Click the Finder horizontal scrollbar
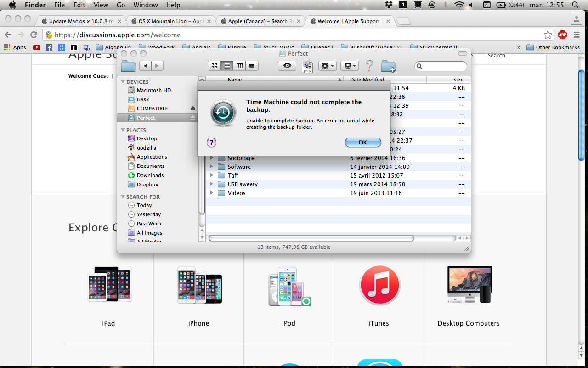The width and height of the screenshot is (588, 368). click(311, 238)
